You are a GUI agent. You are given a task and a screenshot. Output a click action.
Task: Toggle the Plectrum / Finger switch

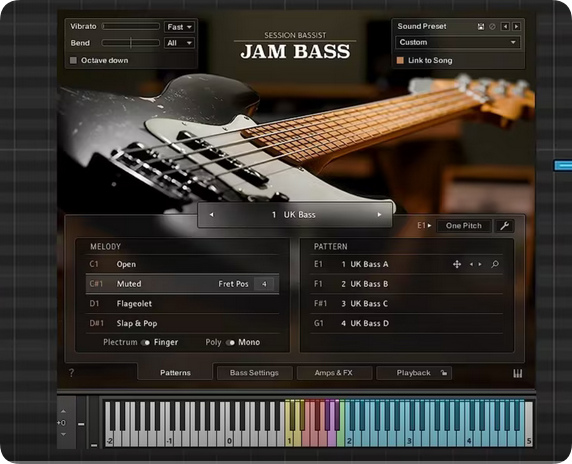[145, 343]
